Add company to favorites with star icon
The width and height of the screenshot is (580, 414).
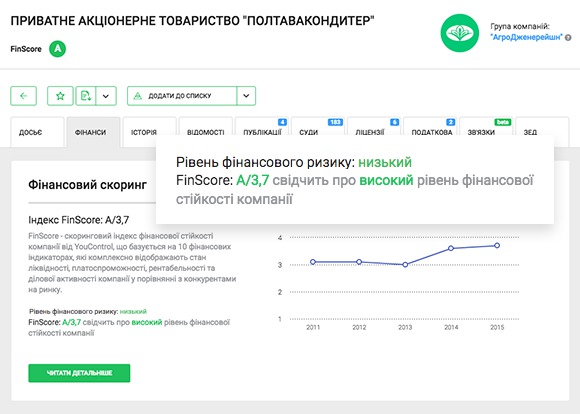click(60, 96)
